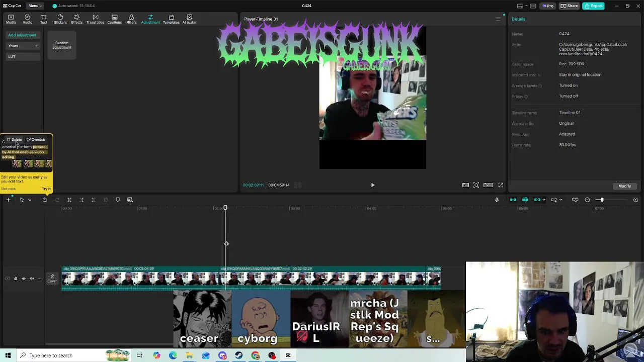Split the clip at the playhead
The height and width of the screenshot is (362, 644).
click(x=69, y=200)
